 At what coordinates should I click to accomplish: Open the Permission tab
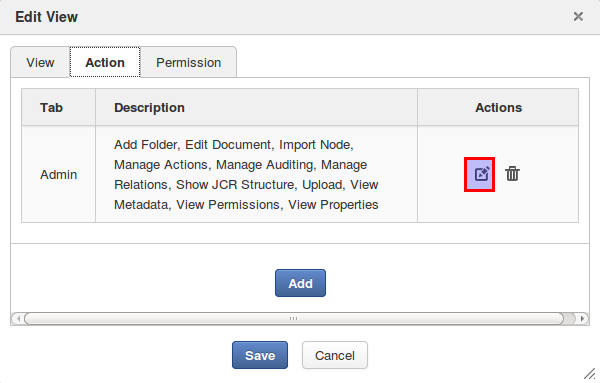[x=188, y=62]
